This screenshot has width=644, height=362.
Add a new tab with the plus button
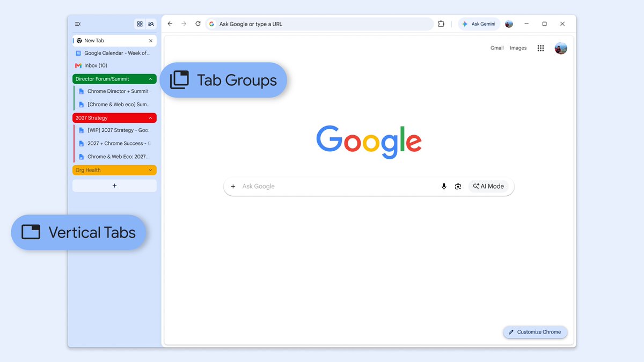114,186
